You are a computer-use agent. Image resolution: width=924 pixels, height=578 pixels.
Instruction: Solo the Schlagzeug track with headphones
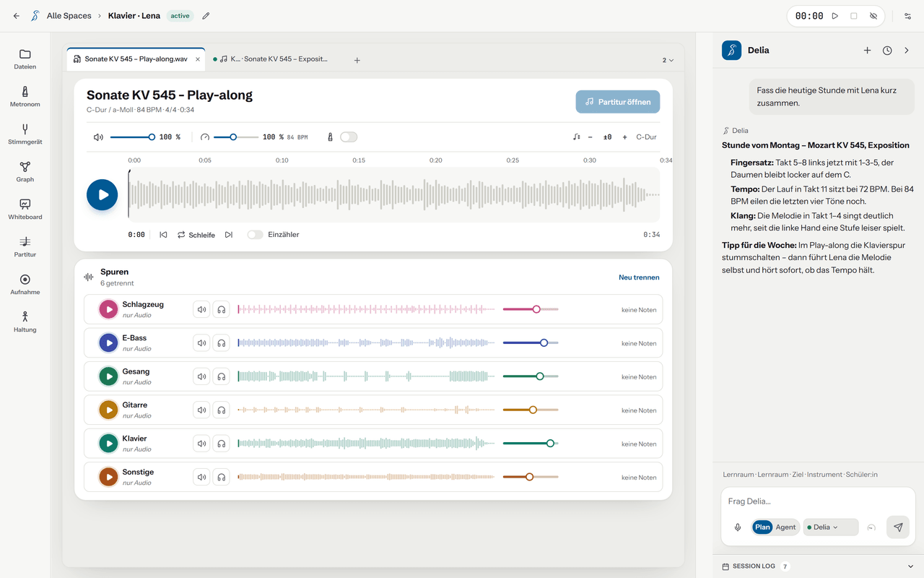(222, 309)
